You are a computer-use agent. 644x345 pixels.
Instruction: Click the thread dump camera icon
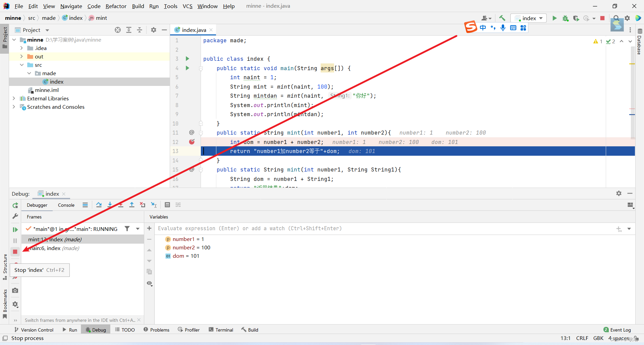pyautogui.click(x=15, y=290)
